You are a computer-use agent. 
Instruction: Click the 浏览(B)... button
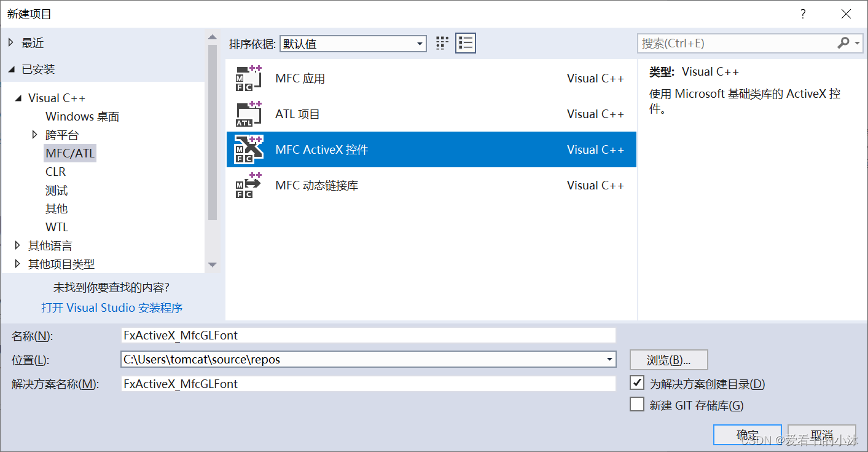pyautogui.click(x=668, y=360)
